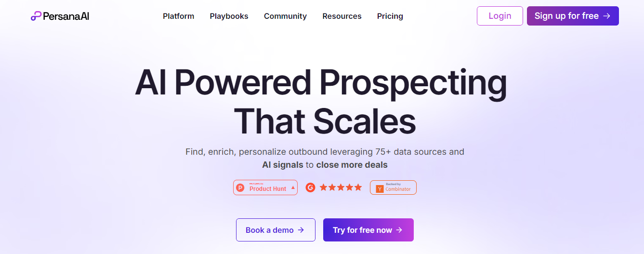Select Community in the top navigation
644x254 pixels.
[285, 16]
